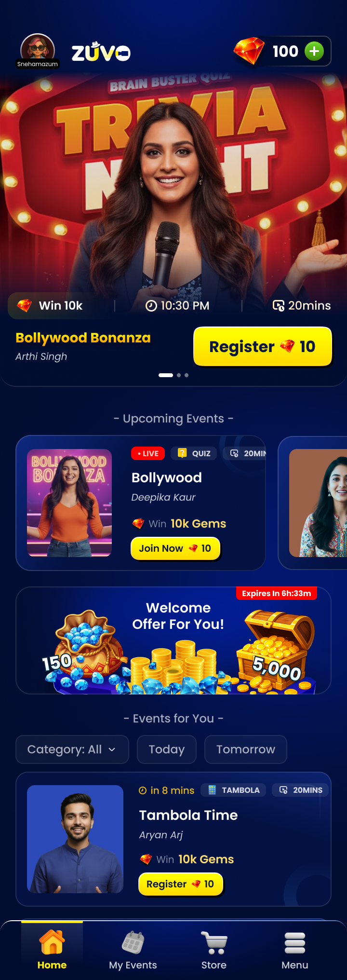Image resolution: width=347 pixels, height=980 pixels.
Task: Open the Snehamazum profile avatar
Action: [x=38, y=51]
